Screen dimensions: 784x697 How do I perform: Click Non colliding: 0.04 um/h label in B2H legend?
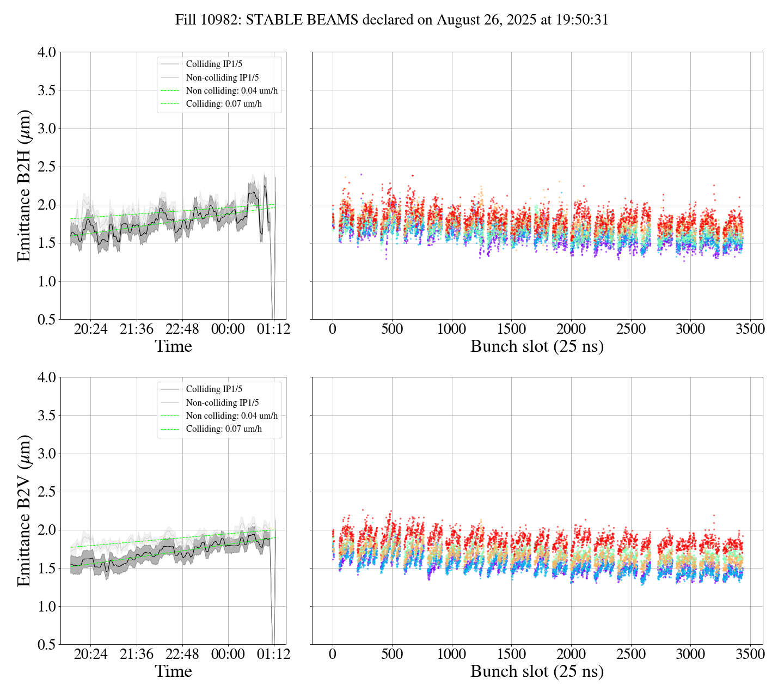(231, 90)
